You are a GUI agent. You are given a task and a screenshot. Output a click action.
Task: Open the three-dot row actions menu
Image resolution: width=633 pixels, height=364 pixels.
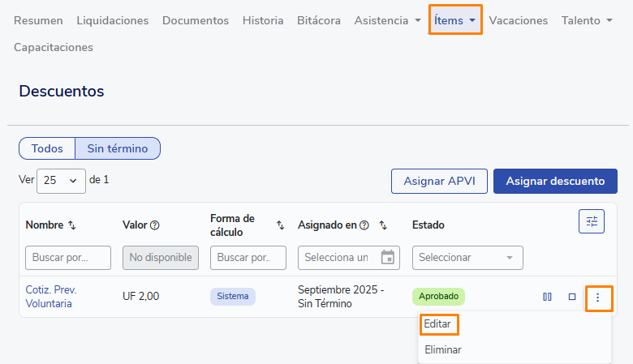click(x=598, y=298)
